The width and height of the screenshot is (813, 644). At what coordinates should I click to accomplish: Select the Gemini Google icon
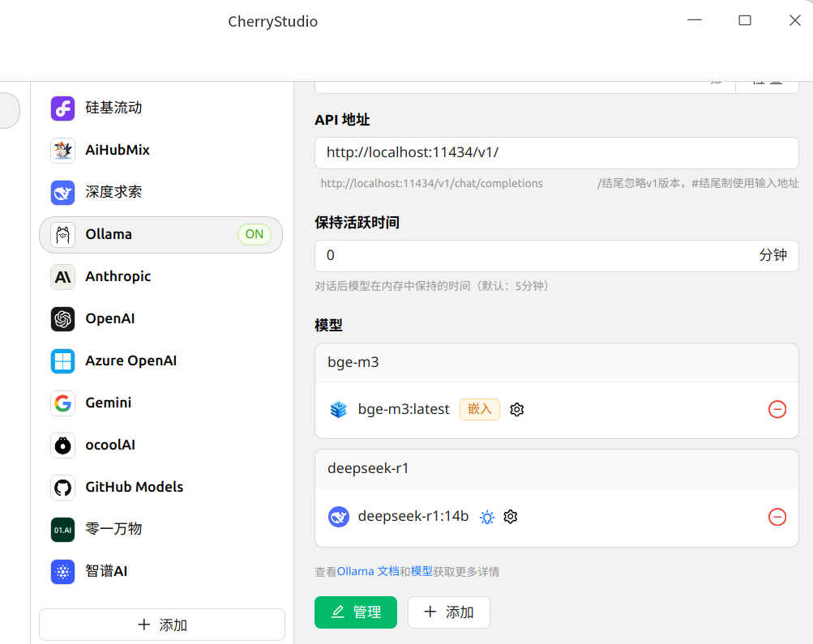pyautogui.click(x=62, y=403)
